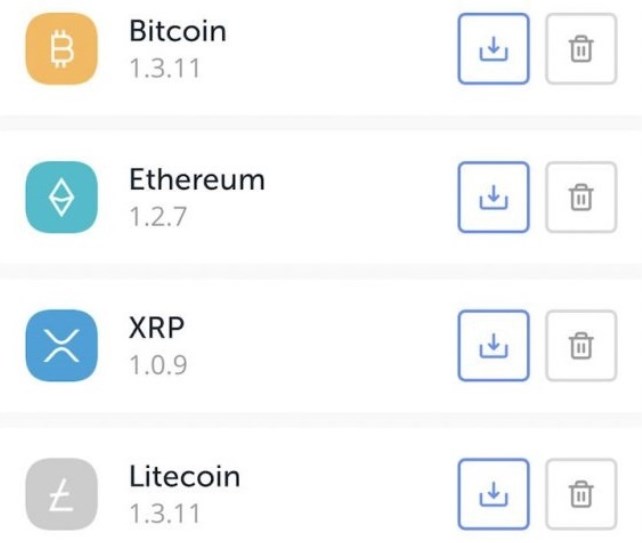
Task: Remove the Litecoin app using trash button
Action: [581, 494]
